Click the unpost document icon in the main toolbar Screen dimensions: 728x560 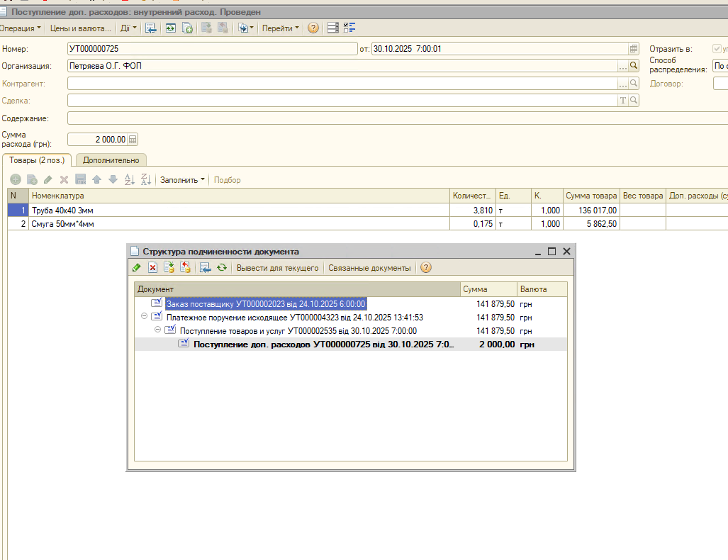coord(223,28)
